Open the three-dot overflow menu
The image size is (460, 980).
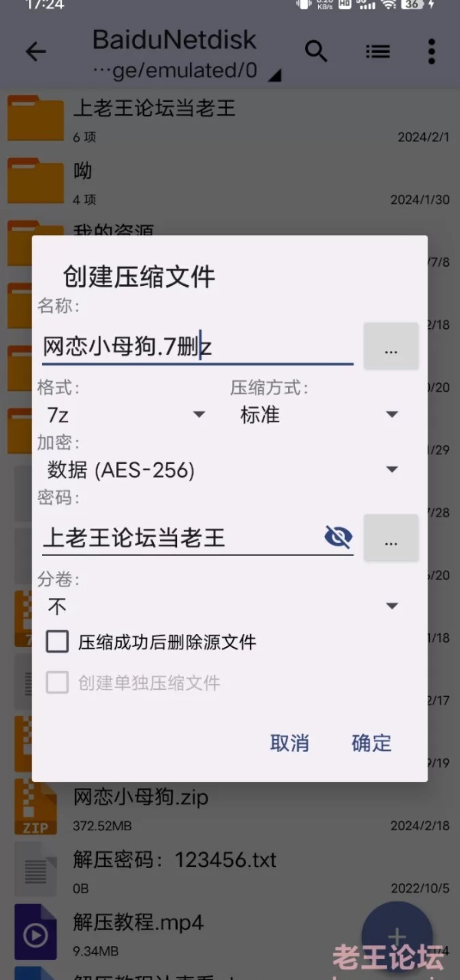pyautogui.click(x=432, y=51)
